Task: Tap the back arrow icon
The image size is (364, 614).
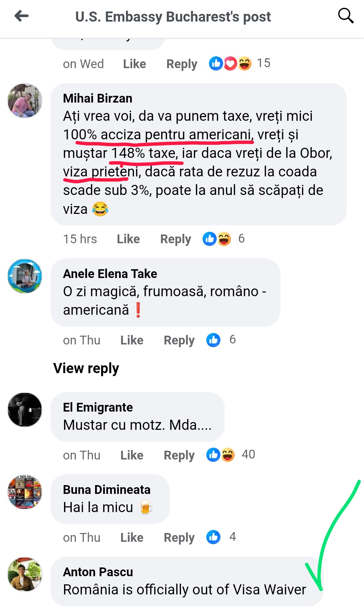Action: pos(22,16)
